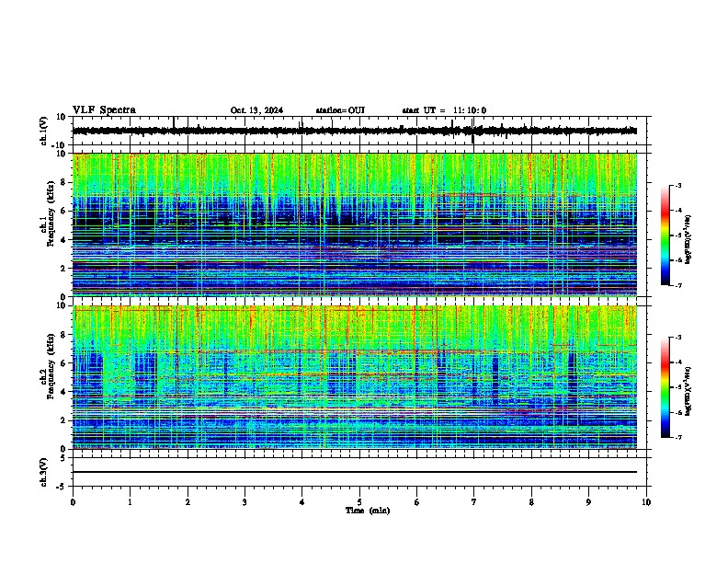
Task: Select the "Time (min)" axis title
Action: [368, 511]
